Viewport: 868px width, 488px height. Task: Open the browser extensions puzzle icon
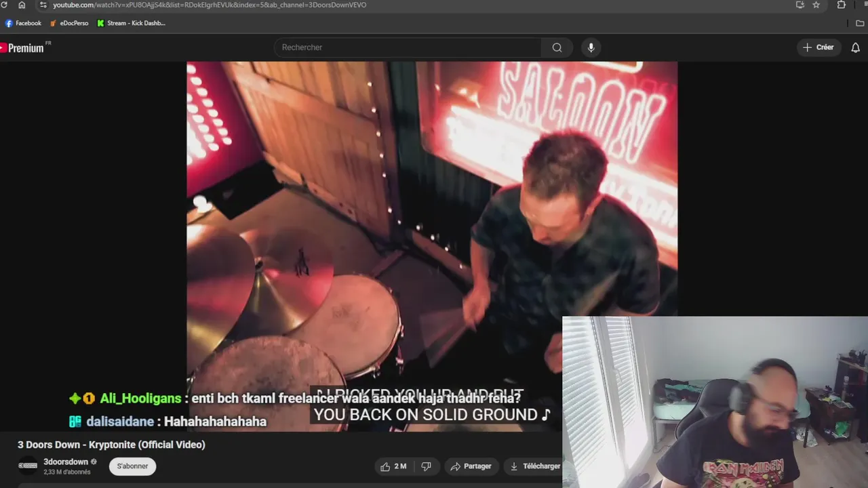(842, 5)
